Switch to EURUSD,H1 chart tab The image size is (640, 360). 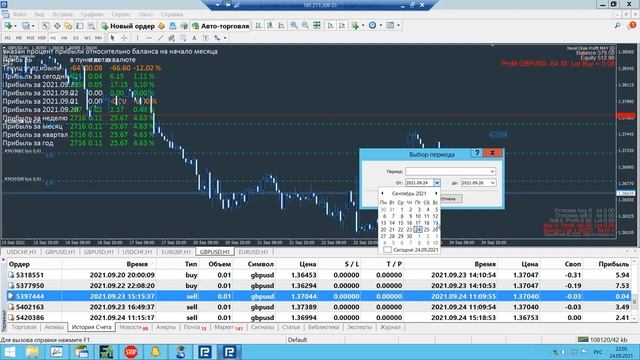coord(253,252)
